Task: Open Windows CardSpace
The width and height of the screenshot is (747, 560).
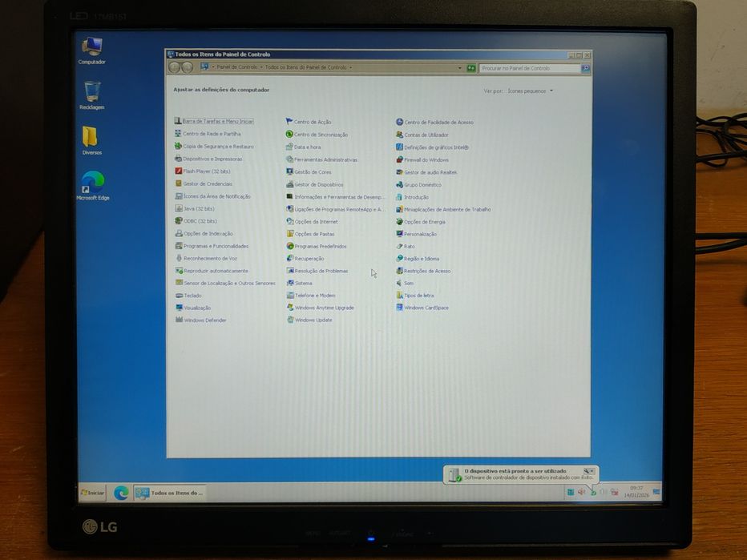Action: tap(422, 308)
